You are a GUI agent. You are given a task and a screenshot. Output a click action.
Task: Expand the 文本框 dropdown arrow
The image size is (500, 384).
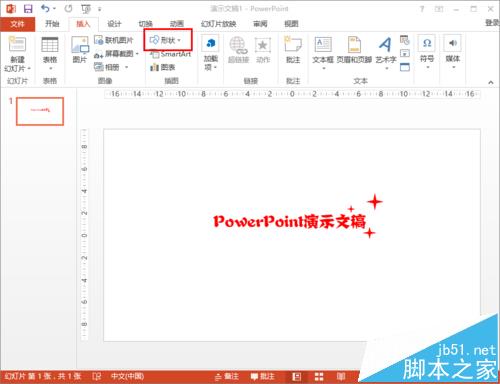pyautogui.click(x=323, y=68)
